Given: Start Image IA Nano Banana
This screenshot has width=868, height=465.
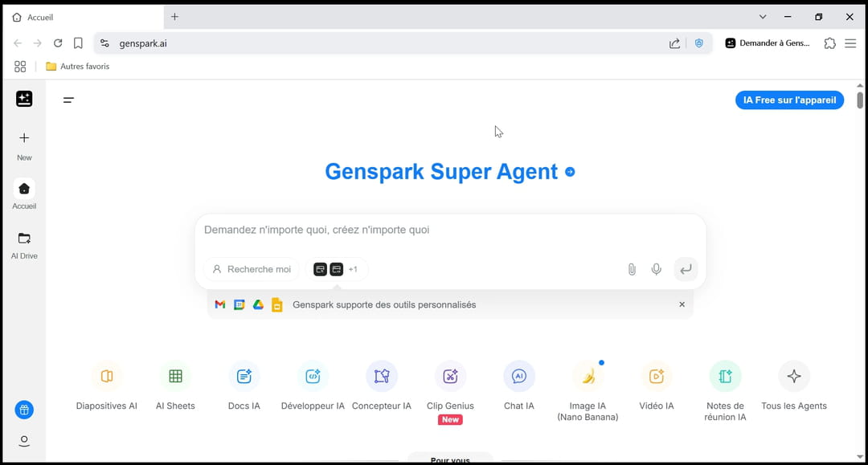Looking at the screenshot, I should [x=588, y=377].
